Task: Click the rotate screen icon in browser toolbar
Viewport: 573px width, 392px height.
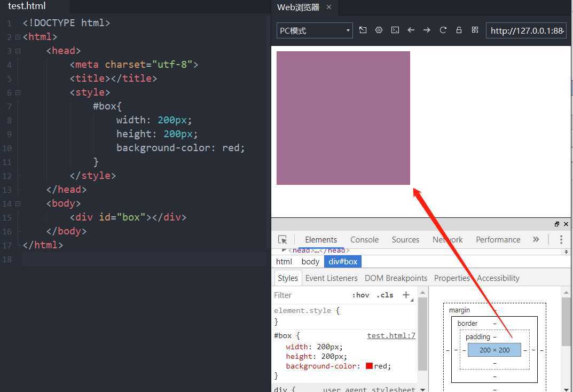Action: (363, 30)
